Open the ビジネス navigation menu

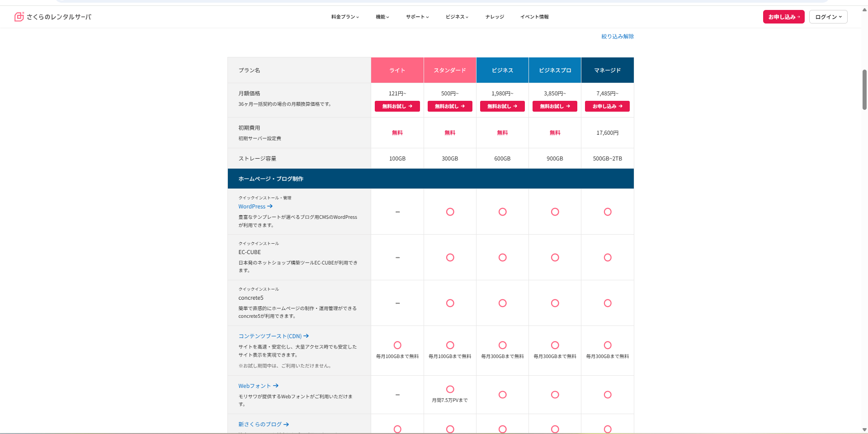[457, 17]
